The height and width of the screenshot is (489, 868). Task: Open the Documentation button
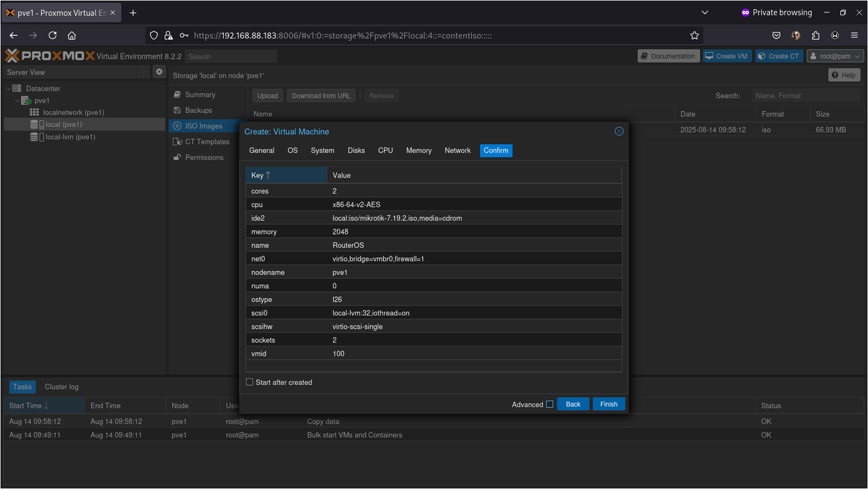pyautogui.click(x=668, y=56)
